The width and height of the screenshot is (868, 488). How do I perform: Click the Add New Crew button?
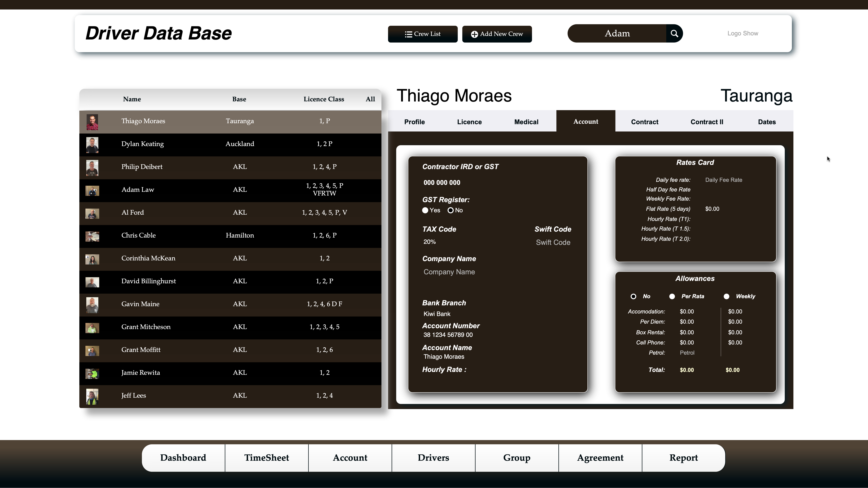tap(497, 34)
